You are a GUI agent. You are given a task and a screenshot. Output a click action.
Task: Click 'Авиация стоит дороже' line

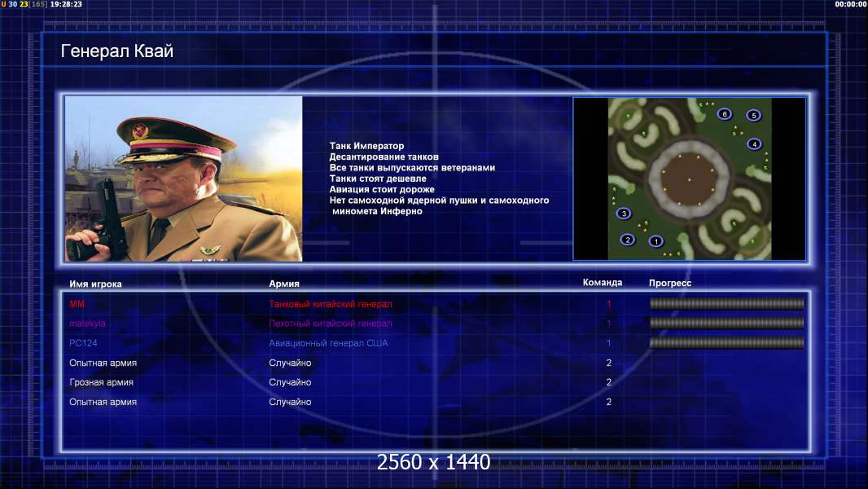[381, 189]
